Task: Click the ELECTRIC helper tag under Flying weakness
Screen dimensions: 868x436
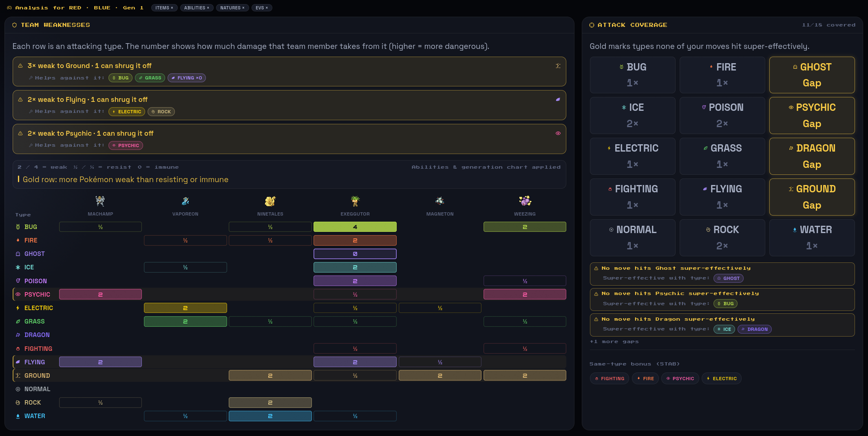Action: pyautogui.click(x=127, y=112)
